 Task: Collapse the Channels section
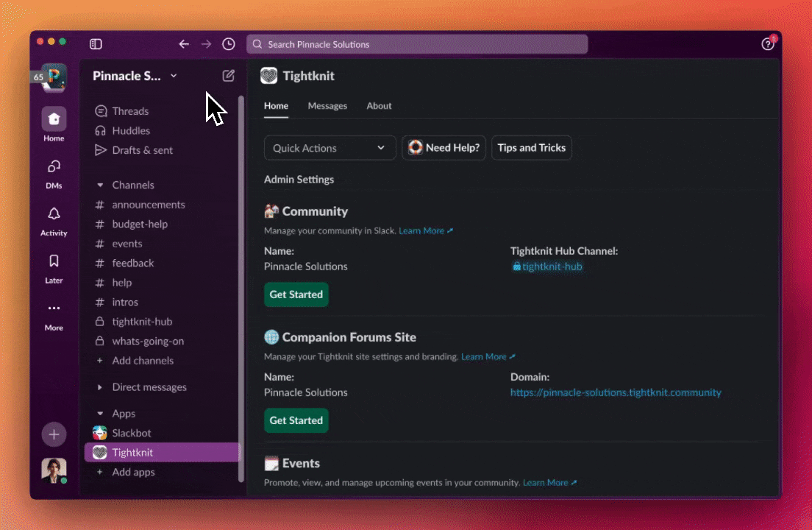pyautogui.click(x=100, y=185)
